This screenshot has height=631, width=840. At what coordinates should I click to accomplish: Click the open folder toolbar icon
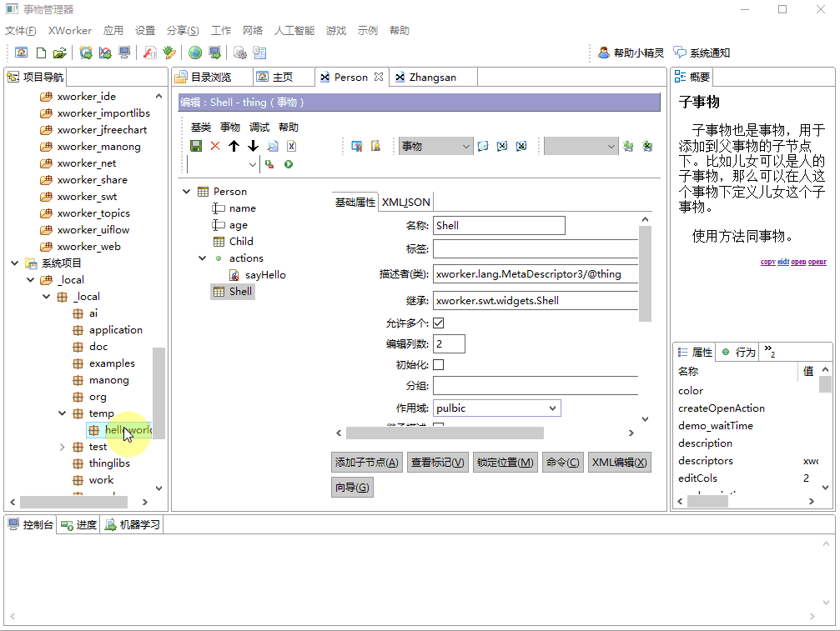coord(59,53)
